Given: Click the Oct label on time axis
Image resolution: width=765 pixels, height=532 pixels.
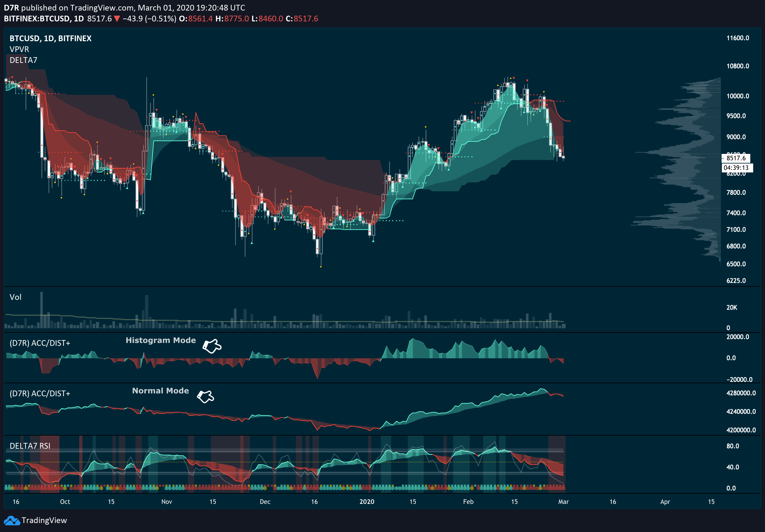Looking at the screenshot, I should [65, 502].
